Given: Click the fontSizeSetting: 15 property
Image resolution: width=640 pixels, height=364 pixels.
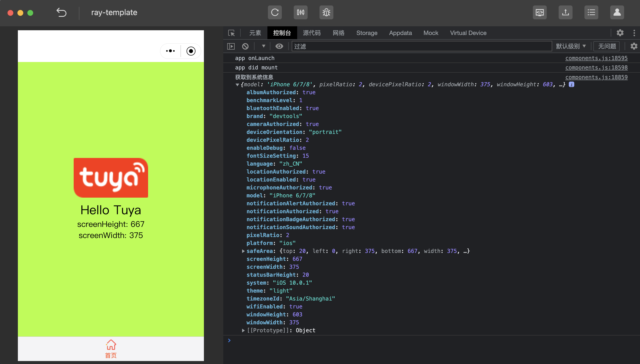Looking at the screenshot, I should pos(278,155).
